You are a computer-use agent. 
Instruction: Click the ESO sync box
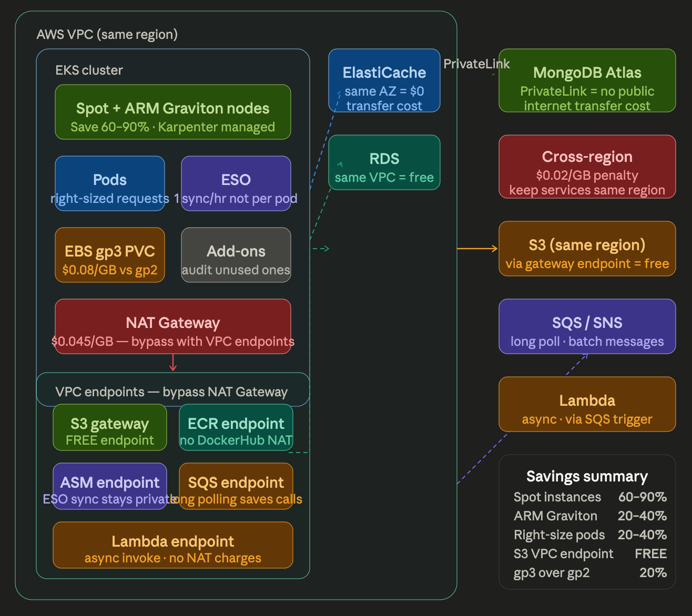[x=236, y=183]
